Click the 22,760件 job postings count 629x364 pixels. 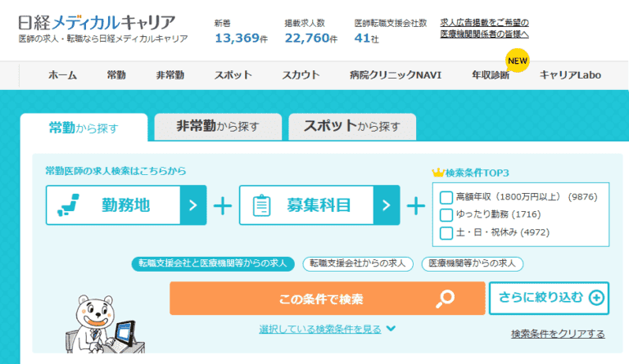[311, 38]
